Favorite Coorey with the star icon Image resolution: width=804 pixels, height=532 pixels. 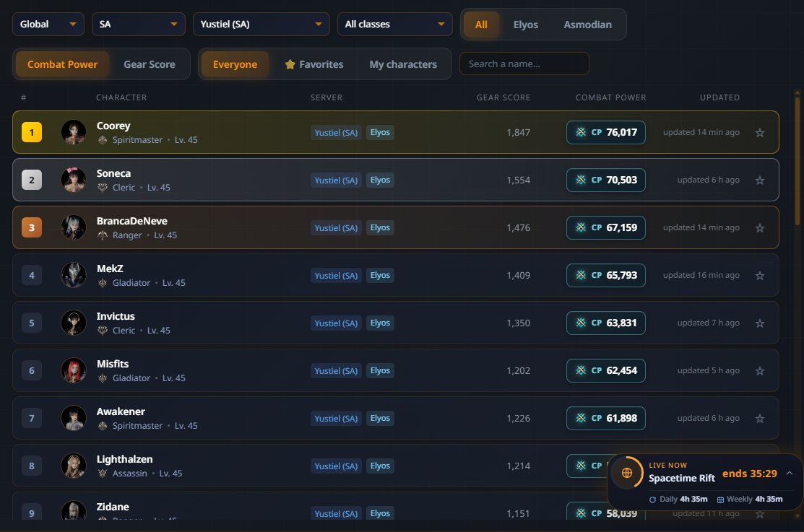click(760, 133)
